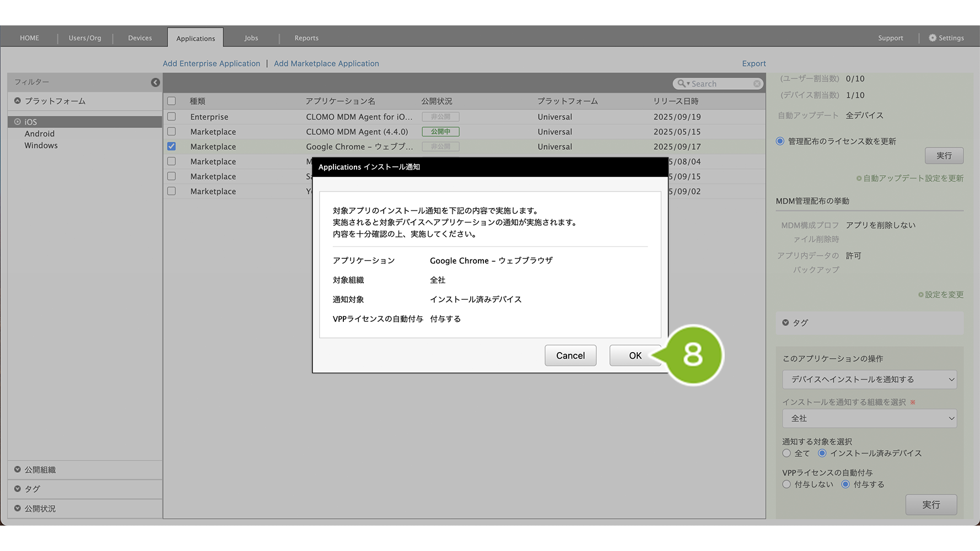Click the search magnifier icon

(682, 84)
